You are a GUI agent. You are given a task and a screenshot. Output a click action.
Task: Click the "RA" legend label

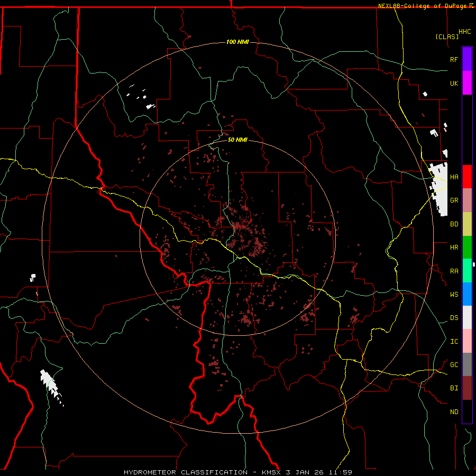[x=454, y=271]
